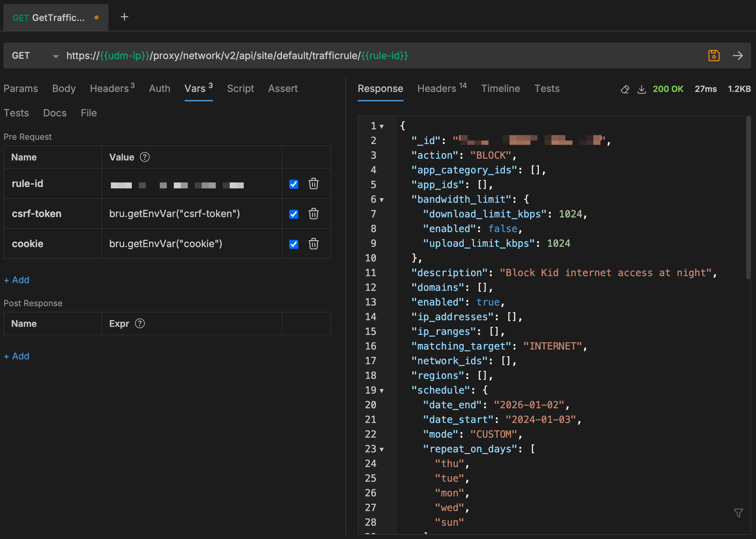Toggle the cookie variable checkbox

click(x=294, y=244)
